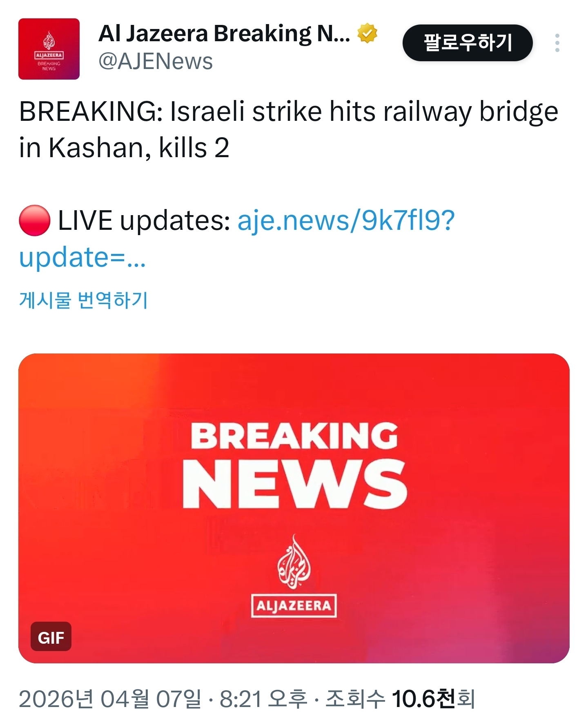Open the three-dot more options menu
Viewport: 588px width, 727px height.
[x=557, y=43]
